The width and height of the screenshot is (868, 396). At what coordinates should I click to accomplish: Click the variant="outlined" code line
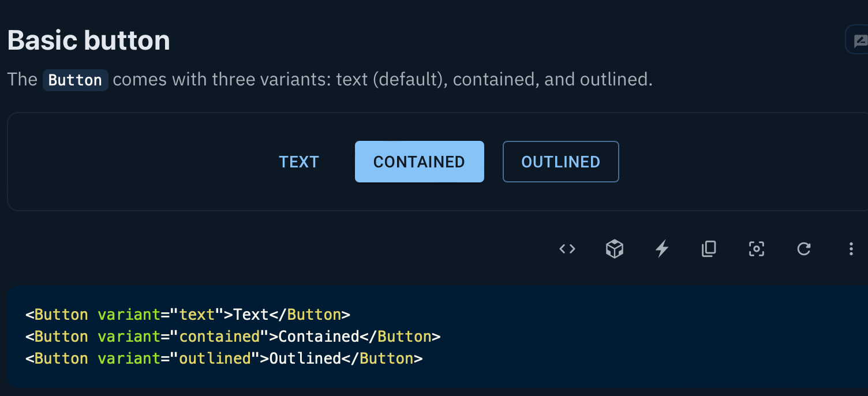click(x=224, y=358)
